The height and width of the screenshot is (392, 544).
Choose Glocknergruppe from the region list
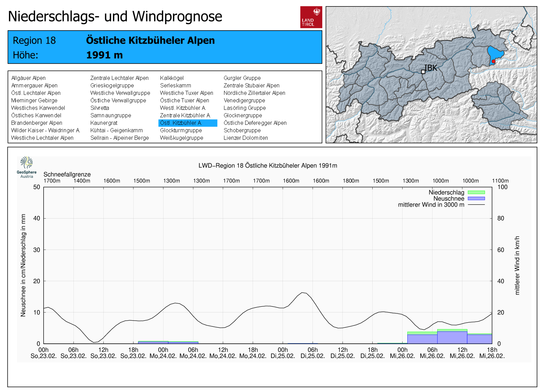coord(243,116)
